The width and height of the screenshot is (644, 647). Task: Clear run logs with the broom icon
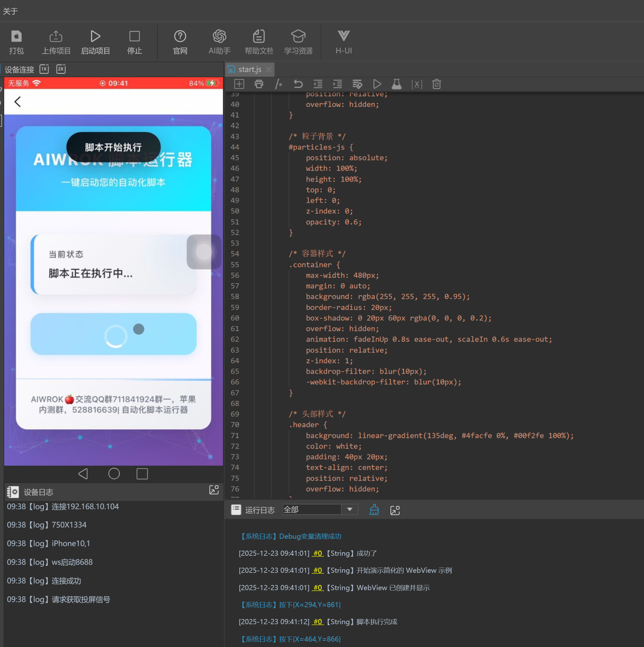click(x=374, y=510)
